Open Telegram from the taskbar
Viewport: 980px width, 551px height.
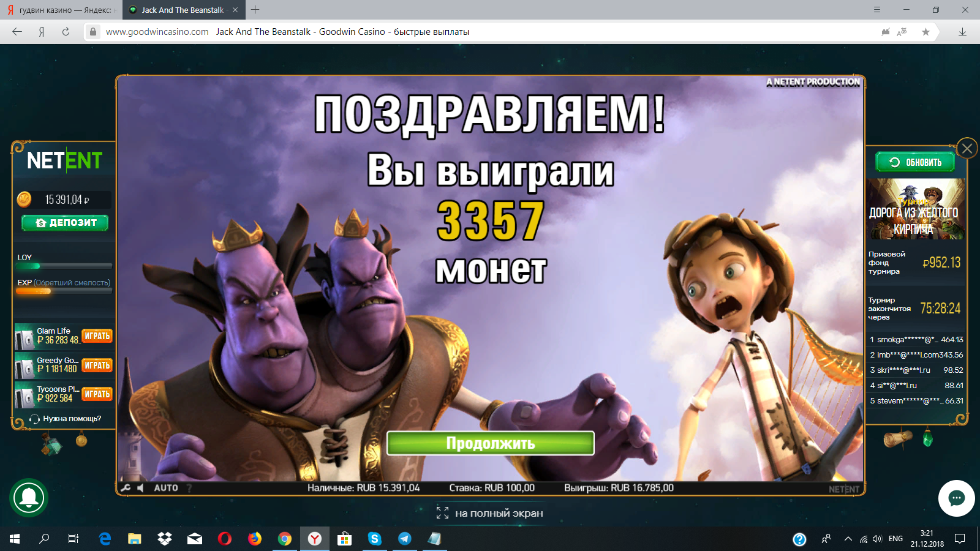tap(405, 539)
